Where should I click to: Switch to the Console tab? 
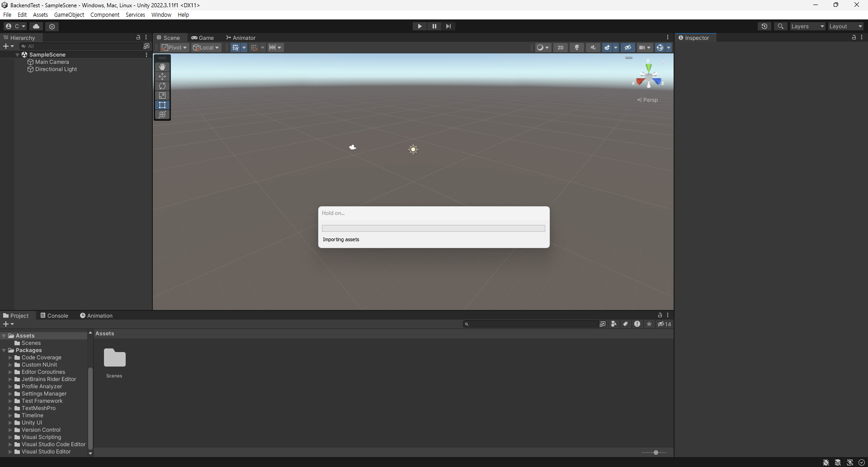(x=54, y=315)
